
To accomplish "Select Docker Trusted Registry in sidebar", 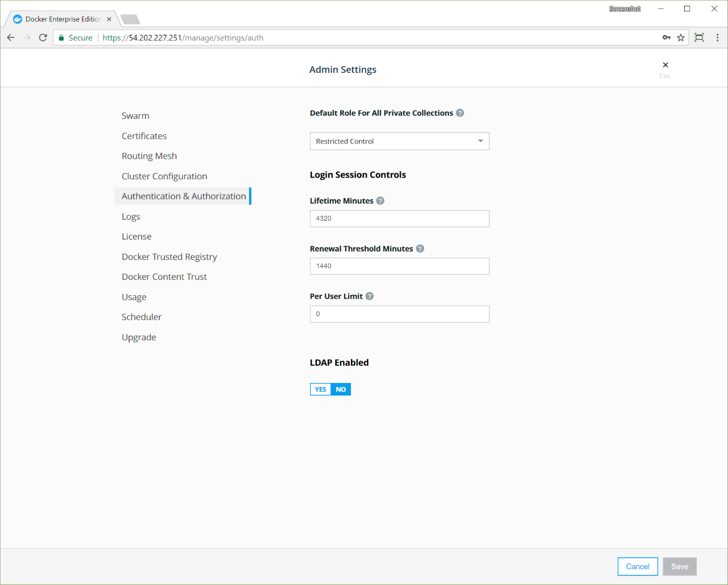I will (x=169, y=257).
